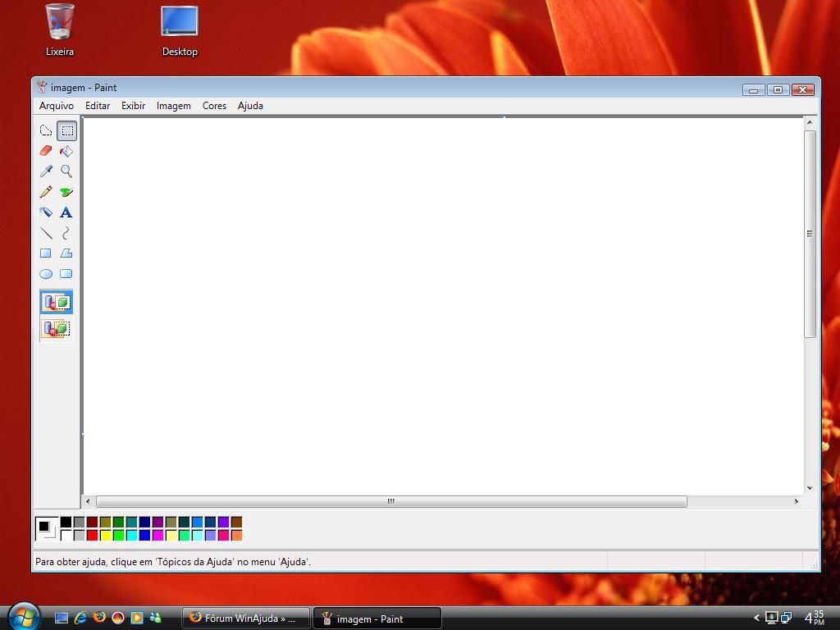Switch to Fórum WinAjuda taskbar button
The image size is (840, 630).
246,619
